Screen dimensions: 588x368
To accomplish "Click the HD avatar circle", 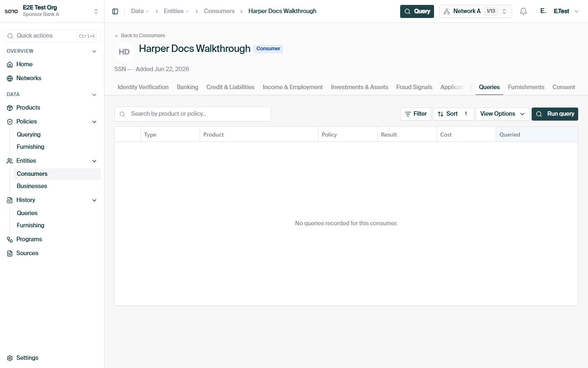I will [x=124, y=52].
